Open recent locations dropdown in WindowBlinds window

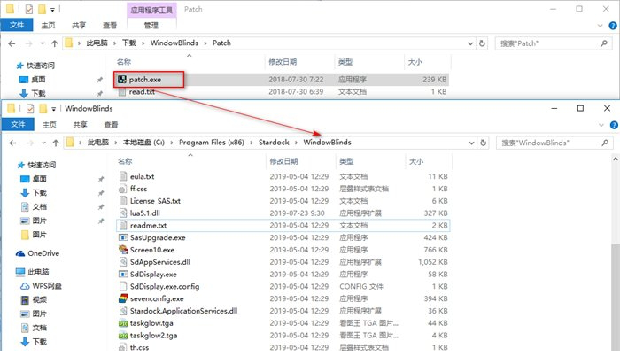(43, 143)
